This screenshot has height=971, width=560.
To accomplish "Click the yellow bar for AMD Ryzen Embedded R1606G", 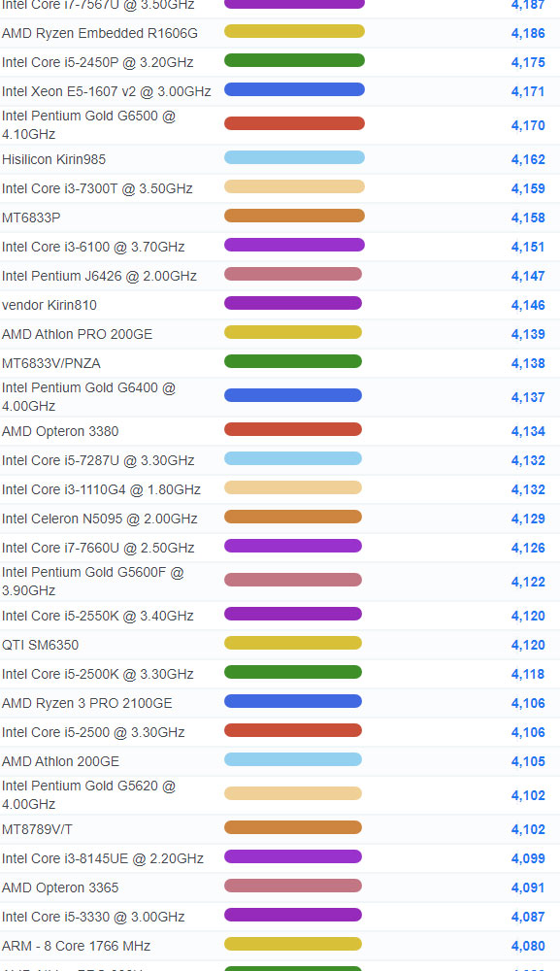I will tap(294, 32).
